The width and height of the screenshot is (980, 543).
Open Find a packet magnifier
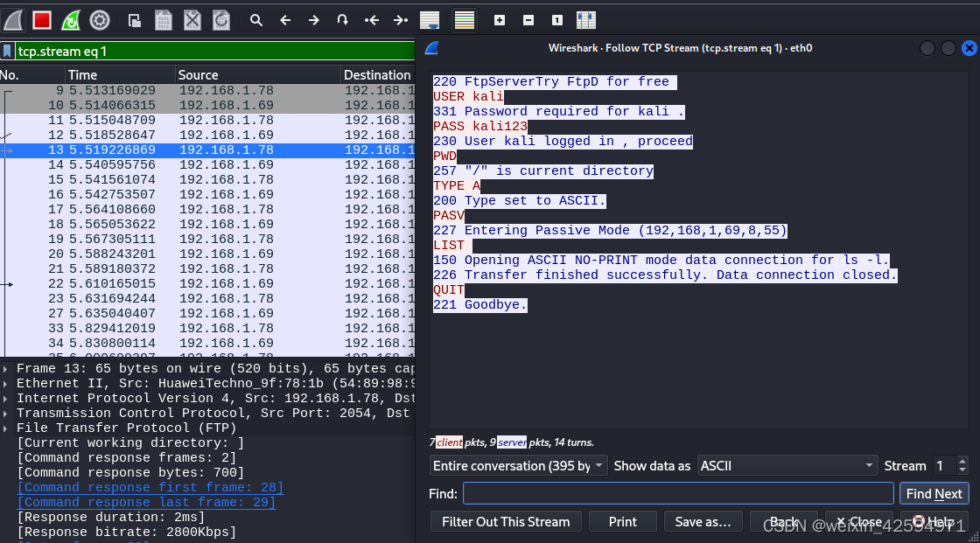coord(256,21)
